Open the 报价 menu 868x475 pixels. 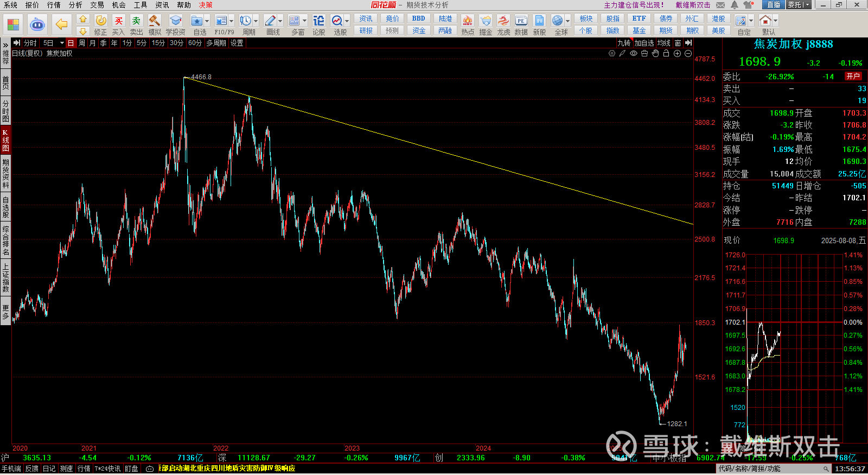(32, 5)
